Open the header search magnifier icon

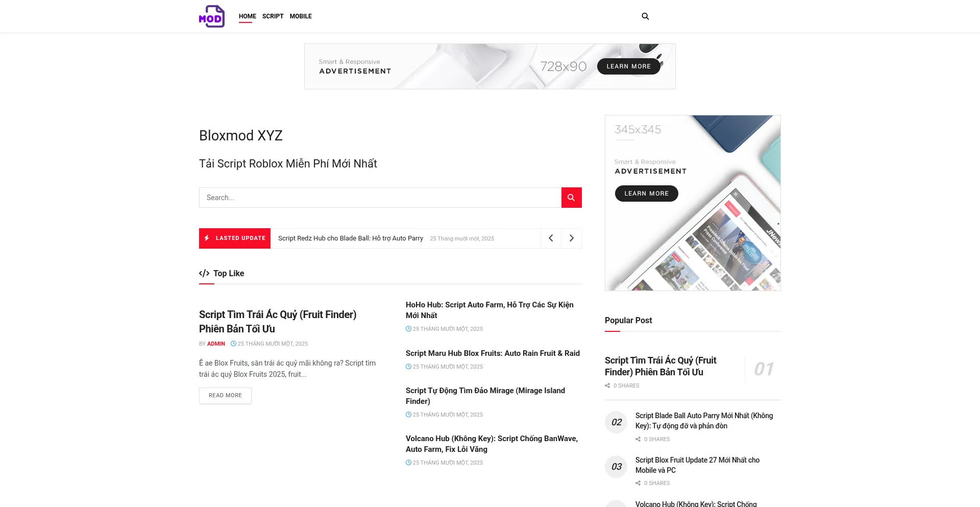[x=645, y=16]
